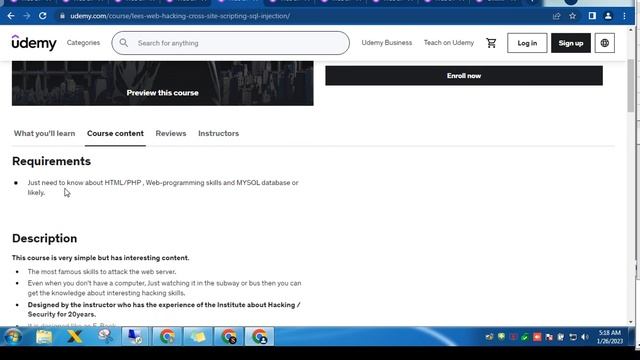Go back with the browser back arrow
The image size is (640, 360).
coord(11,16)
